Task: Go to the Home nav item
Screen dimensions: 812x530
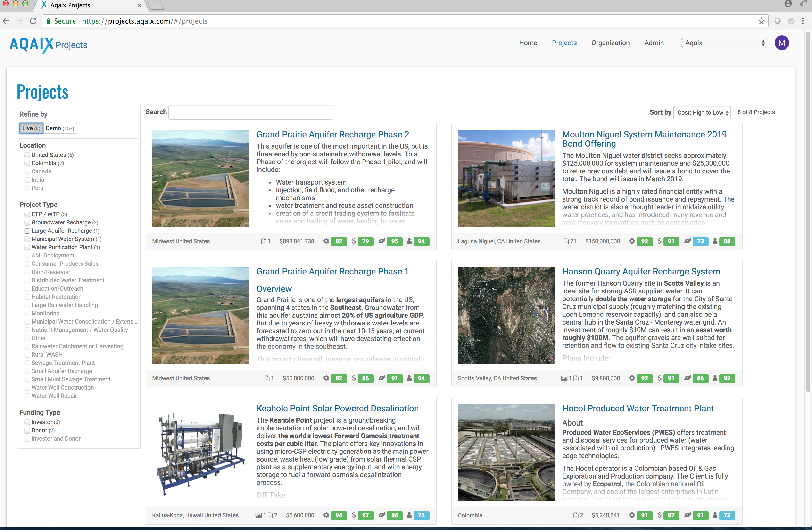Action: pyautogui.click(x=528, y=43)
